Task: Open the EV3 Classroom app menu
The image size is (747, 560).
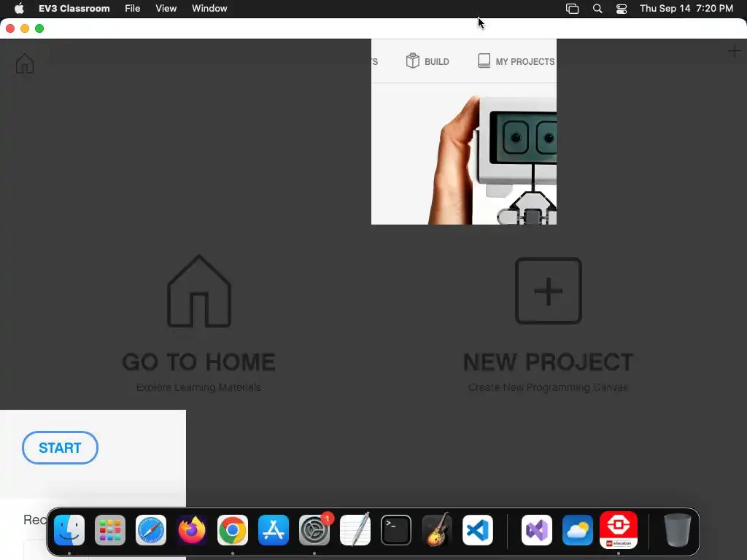Action: (x=74, y=8)
